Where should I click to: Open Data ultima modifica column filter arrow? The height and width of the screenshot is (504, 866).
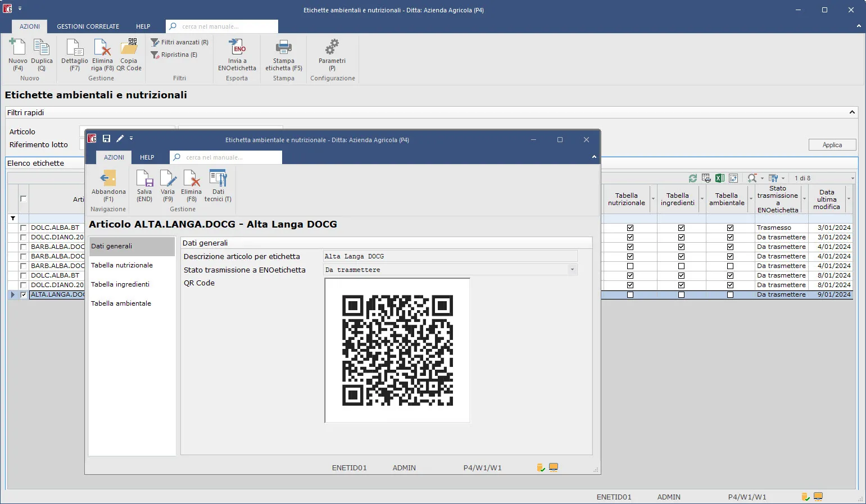849,199
